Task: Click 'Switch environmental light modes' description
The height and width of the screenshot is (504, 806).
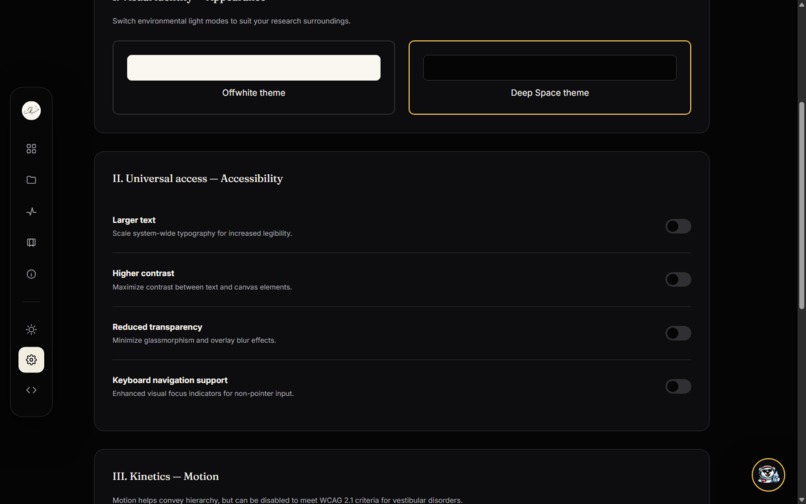Action: point(231,21)
